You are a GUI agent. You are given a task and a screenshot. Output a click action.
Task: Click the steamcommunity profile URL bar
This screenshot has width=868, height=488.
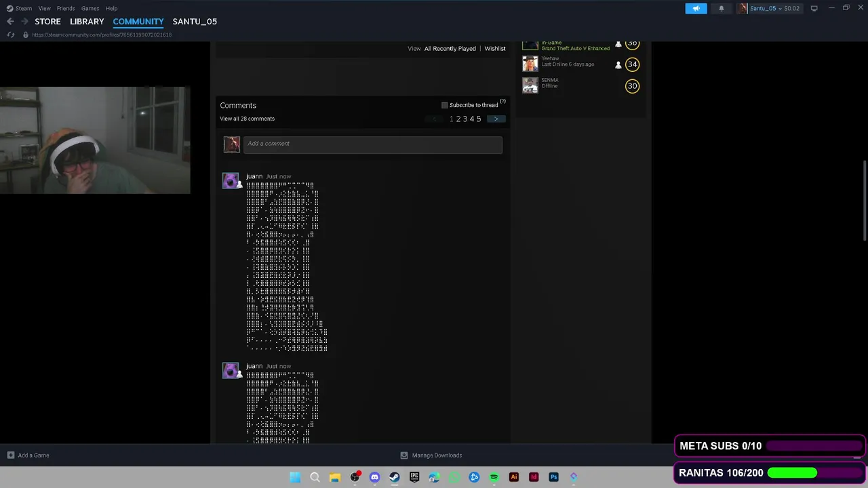[x=102, y=35]
